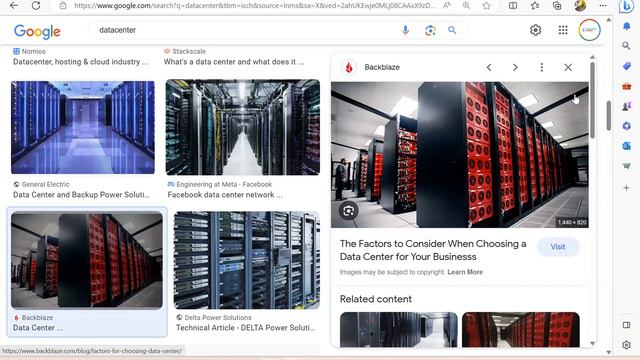The width and height of the screenshot is (640, 360).
Task: Search by image with Google Lens icon
Action: tap(430, 30)
